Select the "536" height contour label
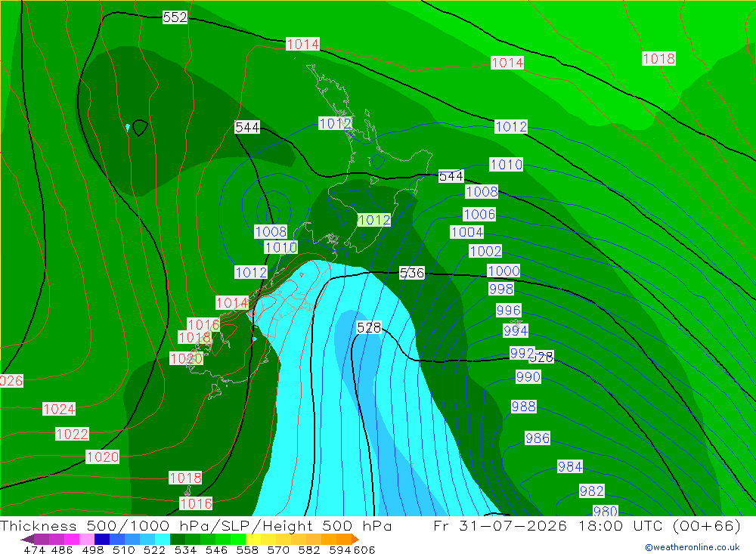The image size is (756, 554). 412,274
